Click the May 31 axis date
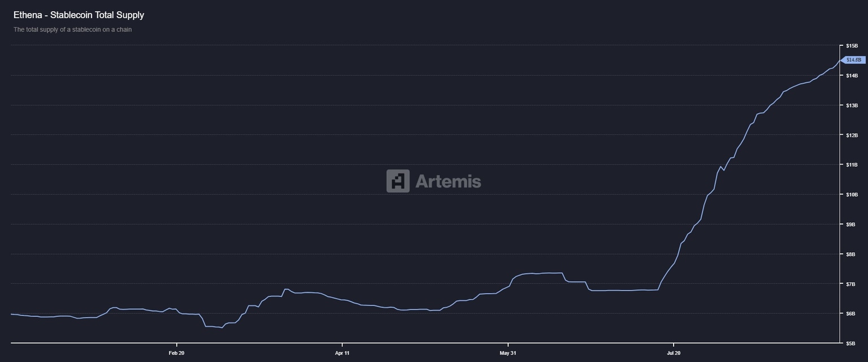 click(509, 352)
